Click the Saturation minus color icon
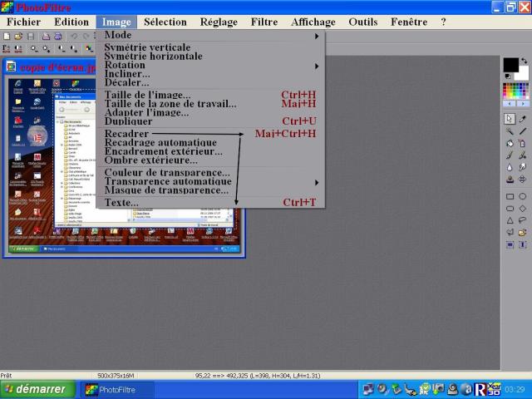 coord(89,49)
